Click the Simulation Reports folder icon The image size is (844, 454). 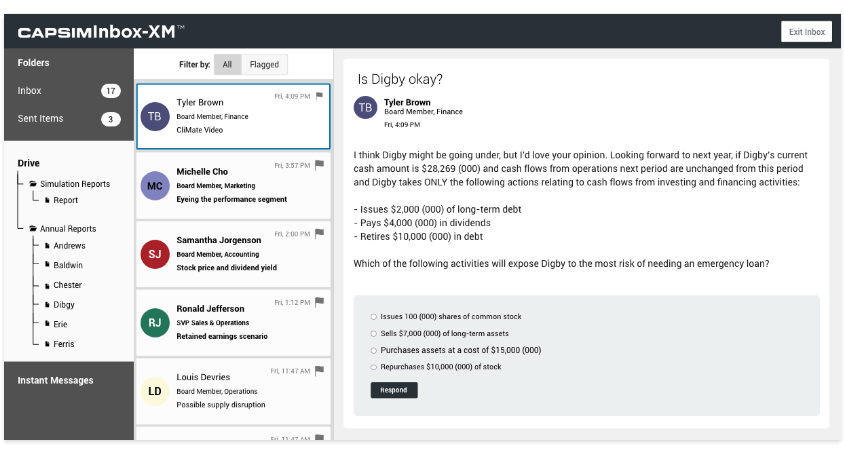coord(33,184)
